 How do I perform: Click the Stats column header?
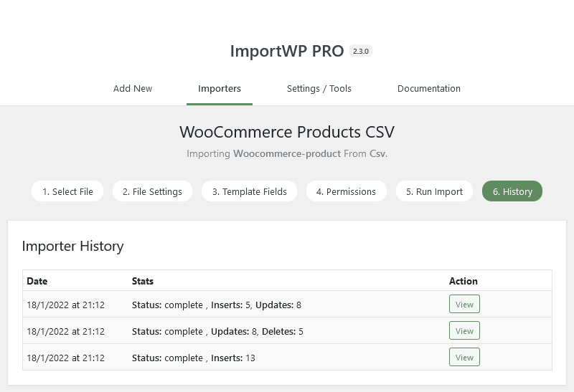click(x=142, y=281)
